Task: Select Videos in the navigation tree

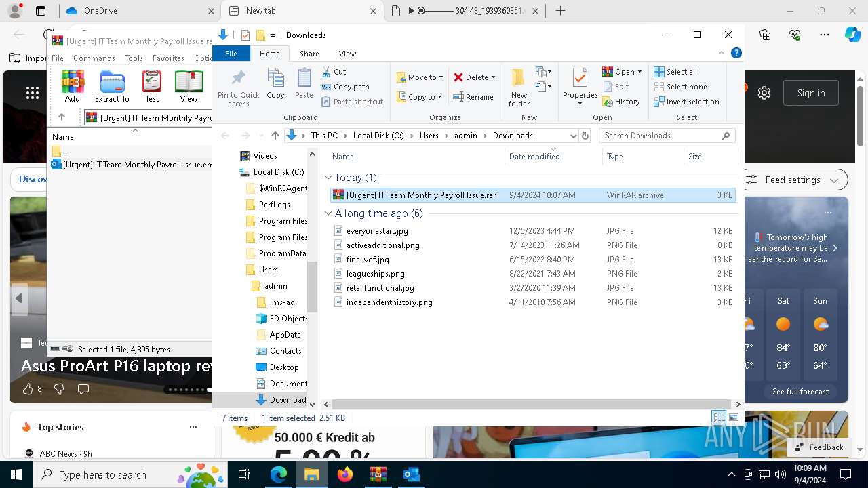Action: (264, 156)
